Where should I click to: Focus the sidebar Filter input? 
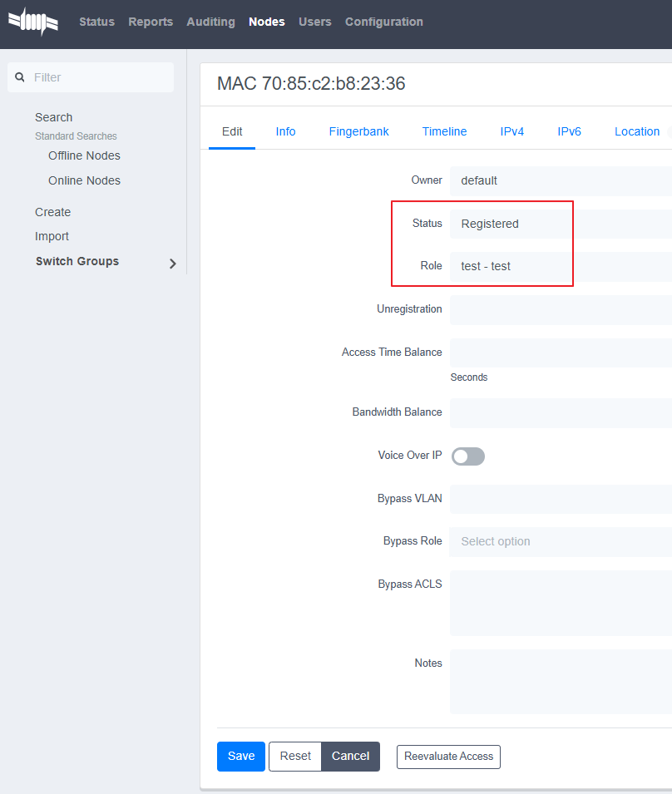tap(91, 77)
